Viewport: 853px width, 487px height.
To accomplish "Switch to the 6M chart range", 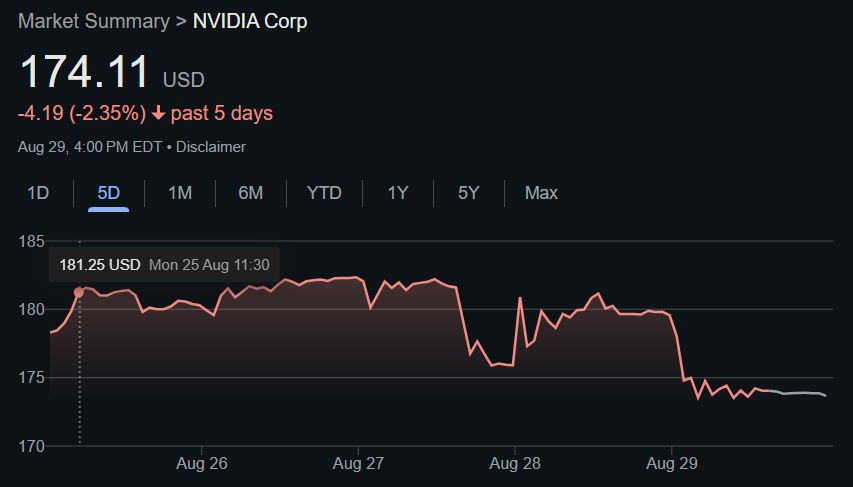I will point(250,193).
